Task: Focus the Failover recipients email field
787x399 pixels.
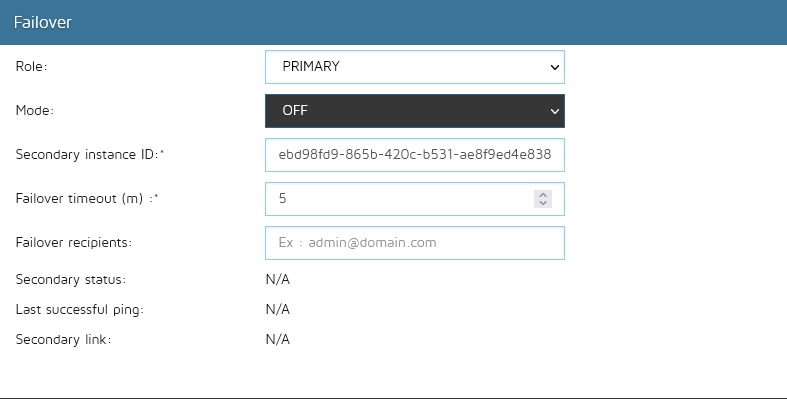Action: (415, 243)
